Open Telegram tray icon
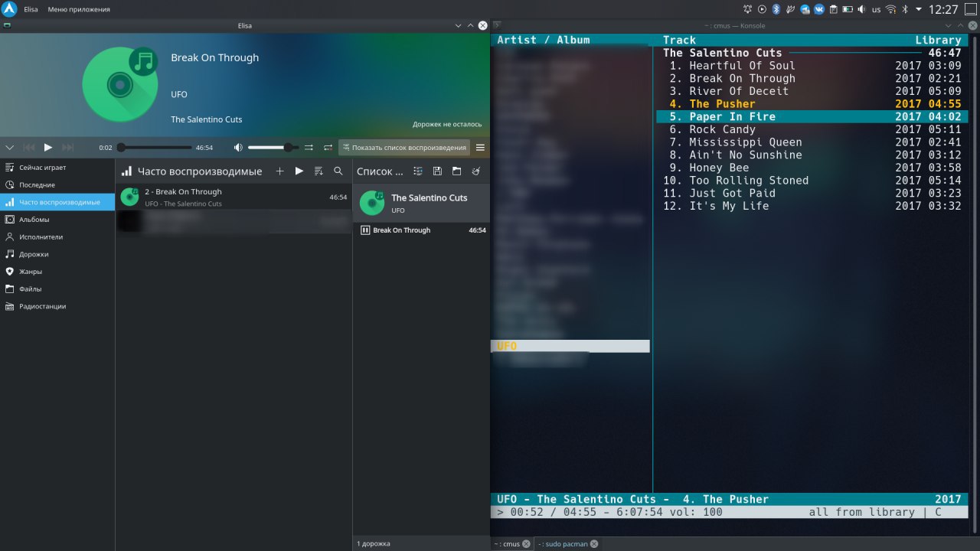The image size is (980, 551). (805, 9)
